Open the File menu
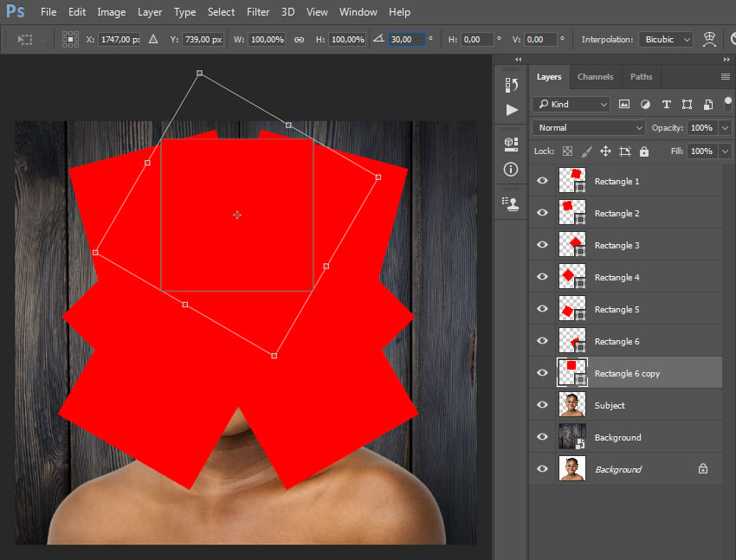Viewport: 736px width, 560px height. 48,12
